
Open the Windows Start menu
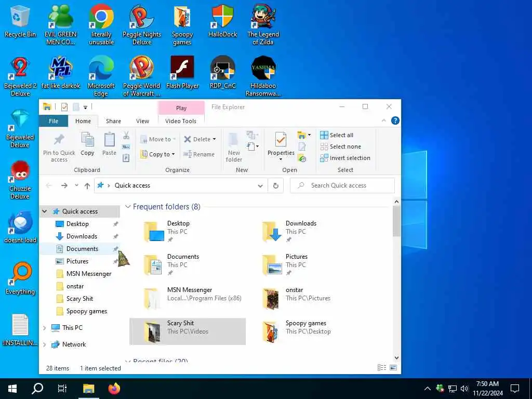pos(12,389)
